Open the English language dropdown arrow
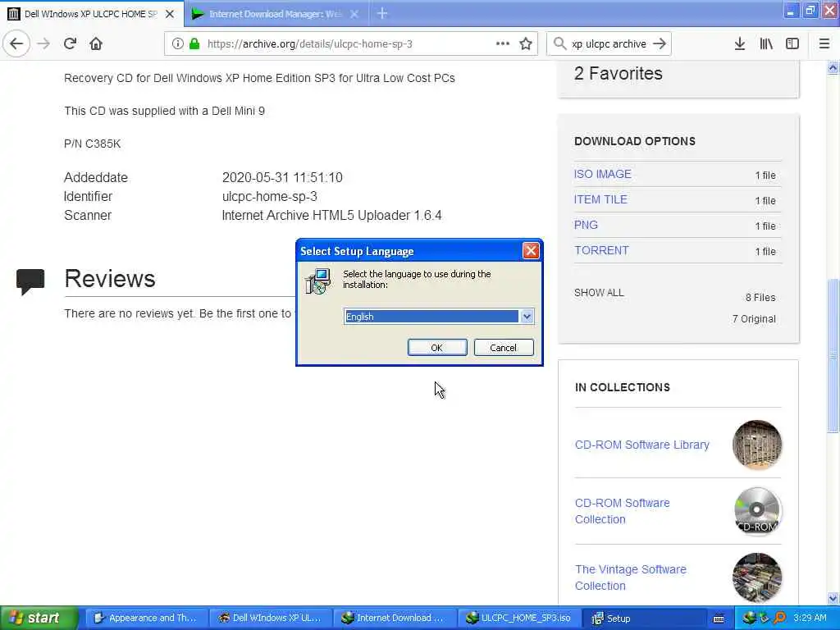840x630 pixels. [527, 317]
